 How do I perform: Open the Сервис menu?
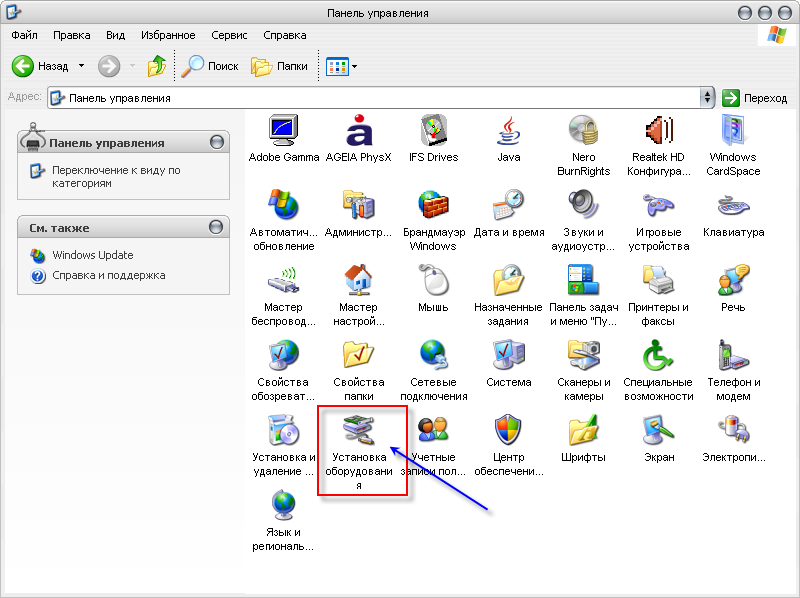pos(229,35)
